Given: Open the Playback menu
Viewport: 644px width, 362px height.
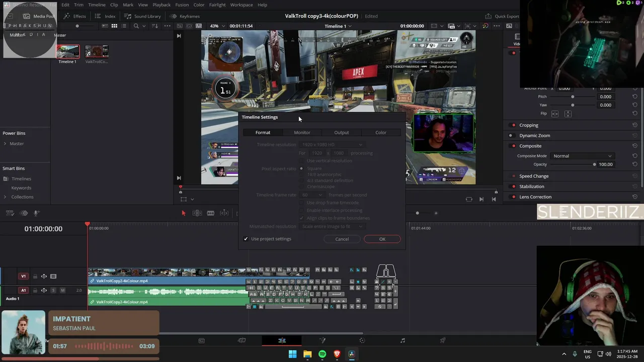Looking at the screenshot, I should point(162,5).
